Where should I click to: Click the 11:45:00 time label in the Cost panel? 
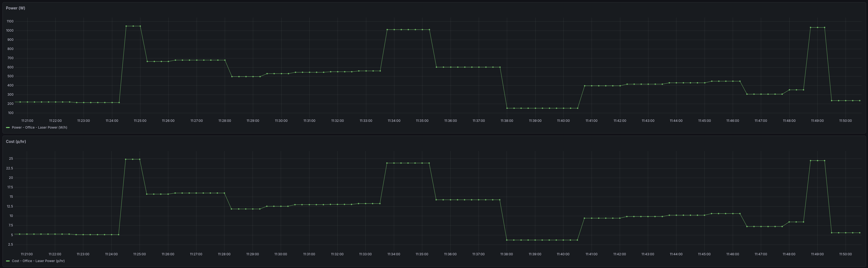(x=704, y=254)
